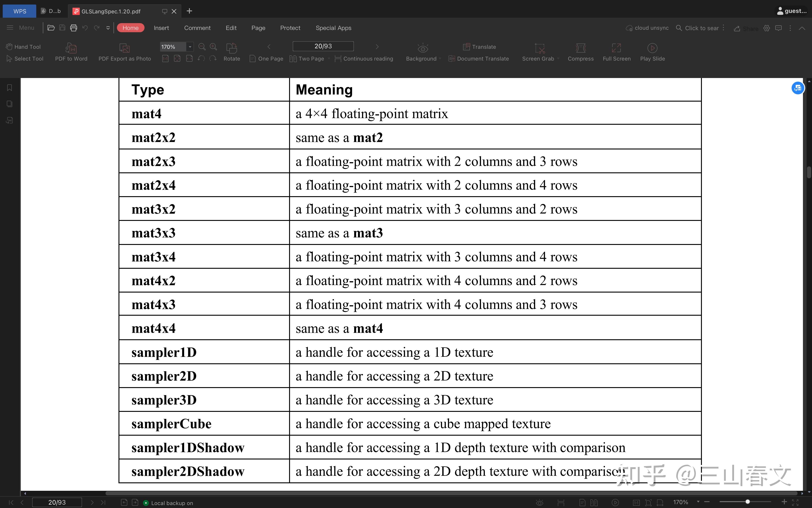Open page thumbnails panel in sidebar
812x508 pixels.
[9, 104]
